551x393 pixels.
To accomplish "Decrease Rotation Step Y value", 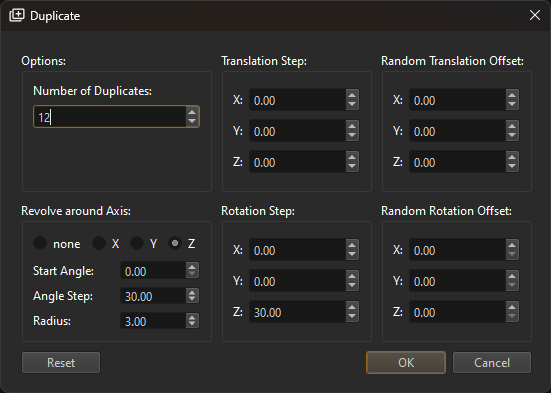I will point(352,285).
